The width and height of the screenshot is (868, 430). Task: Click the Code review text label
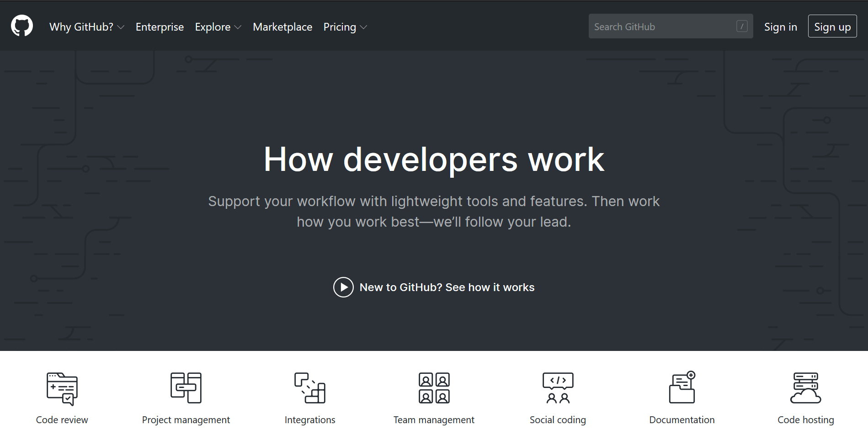(x=62, y=419)
